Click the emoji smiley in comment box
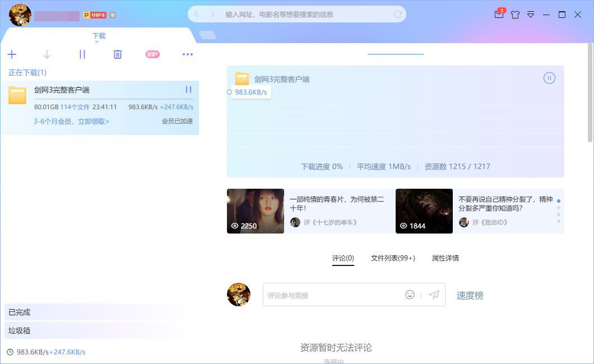 point(410,295)
